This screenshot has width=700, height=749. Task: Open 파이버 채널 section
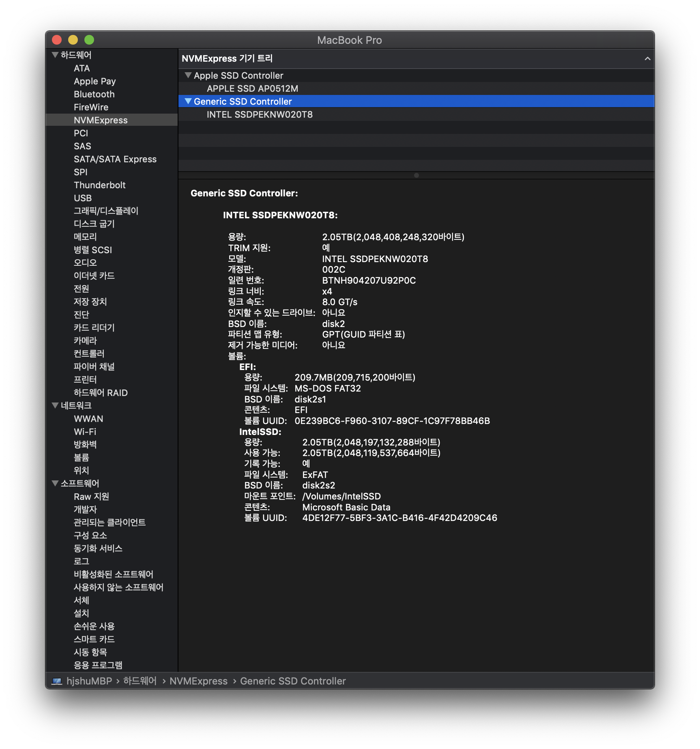point(94,367)
